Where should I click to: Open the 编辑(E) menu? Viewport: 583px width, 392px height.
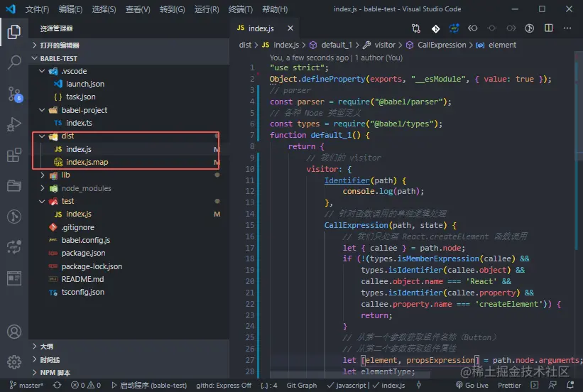70,9
